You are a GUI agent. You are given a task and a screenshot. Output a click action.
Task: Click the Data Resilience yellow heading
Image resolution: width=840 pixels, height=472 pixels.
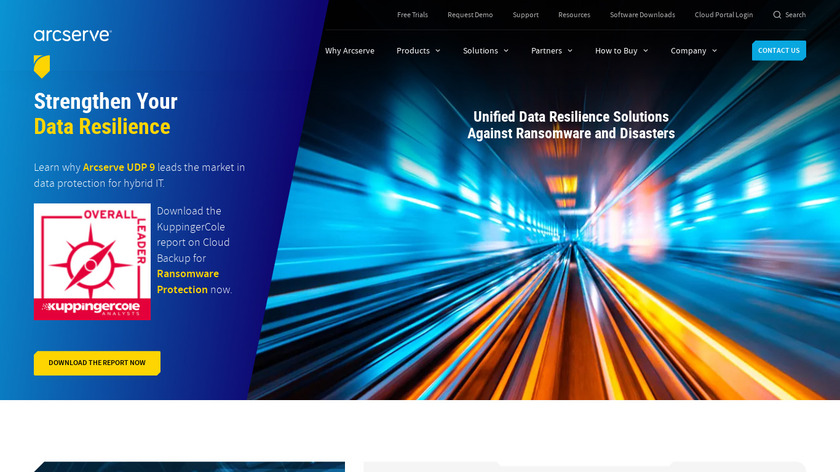tap(102, 127)
